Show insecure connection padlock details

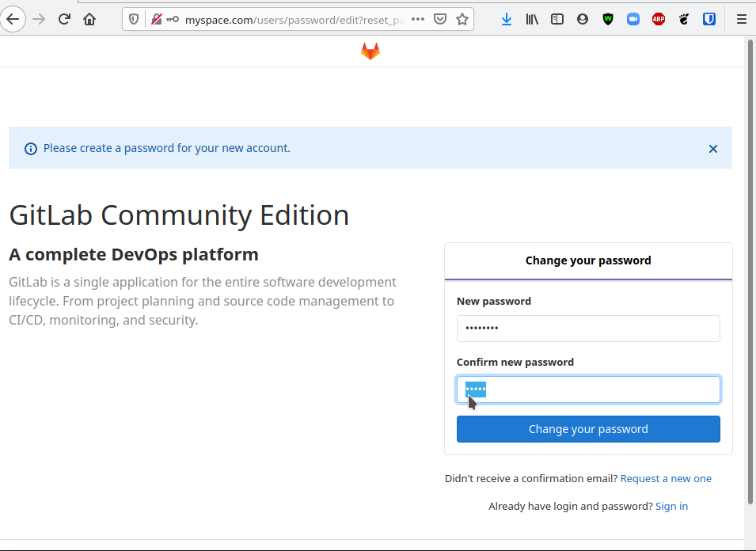pos(156,19)
